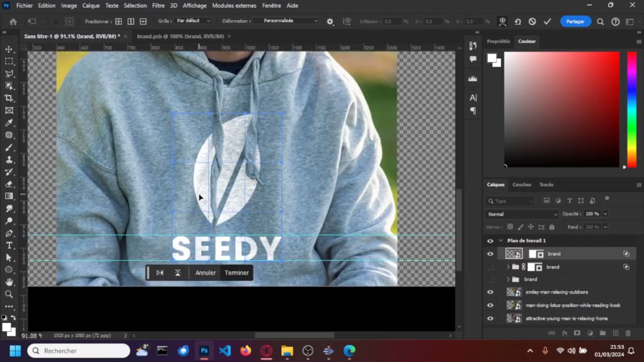Open the layer filter Type dropdown
Viewport: 644px width, 362px height.
click(509, 201)
